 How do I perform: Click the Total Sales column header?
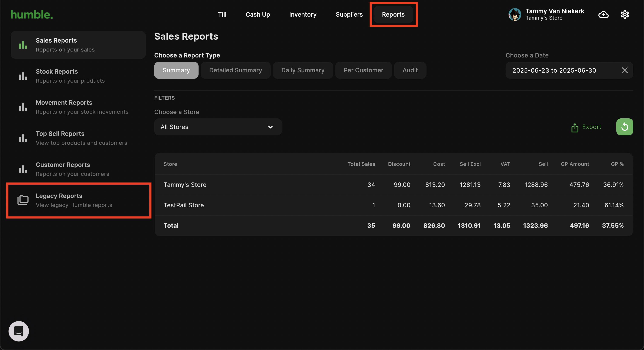361,164
